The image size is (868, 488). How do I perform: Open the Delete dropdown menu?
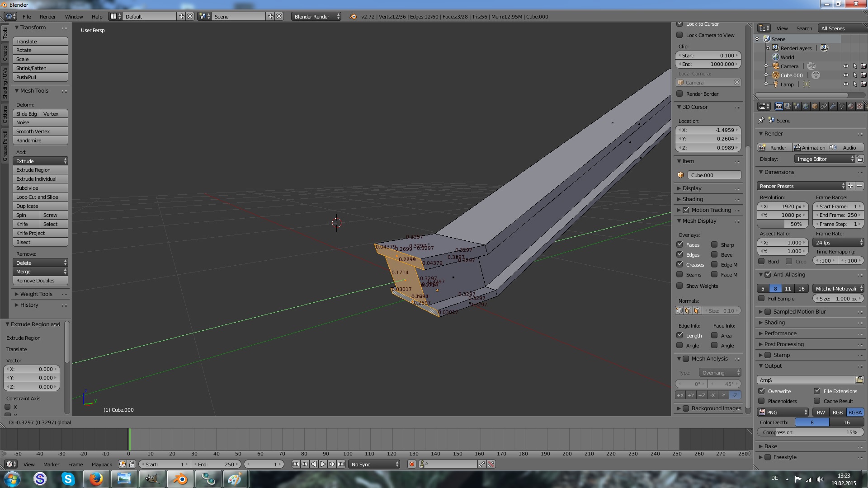click(x=40, y=263)
